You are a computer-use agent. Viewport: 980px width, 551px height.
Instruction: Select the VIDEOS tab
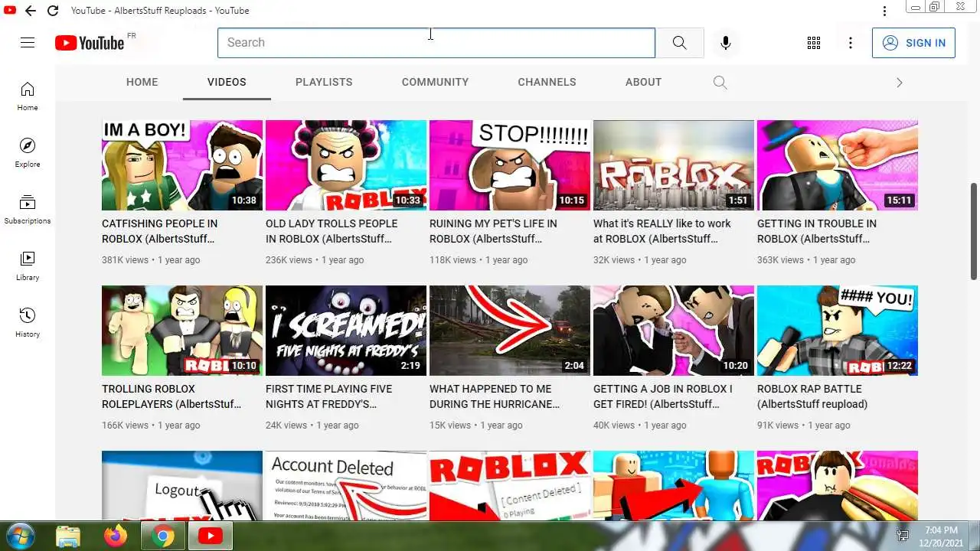tap(227, 82)
